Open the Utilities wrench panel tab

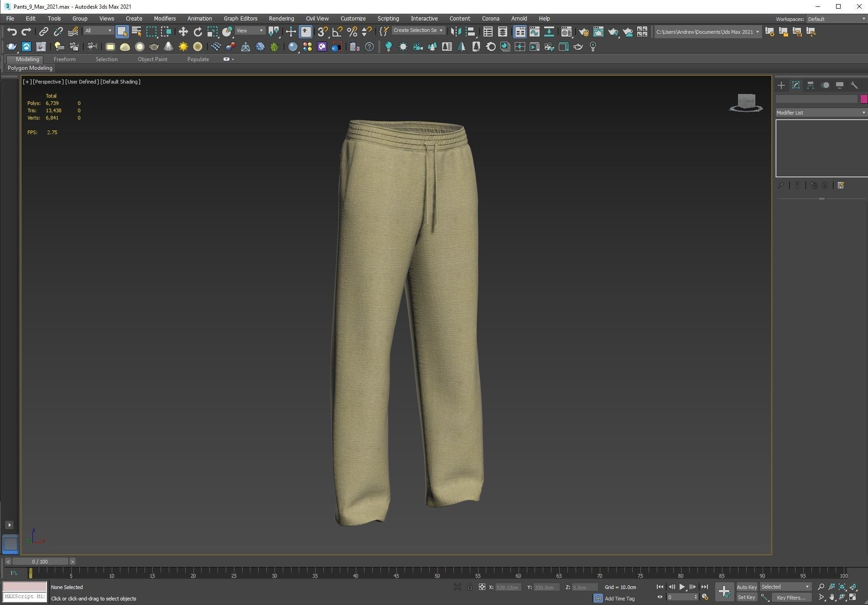pos(854,85)
